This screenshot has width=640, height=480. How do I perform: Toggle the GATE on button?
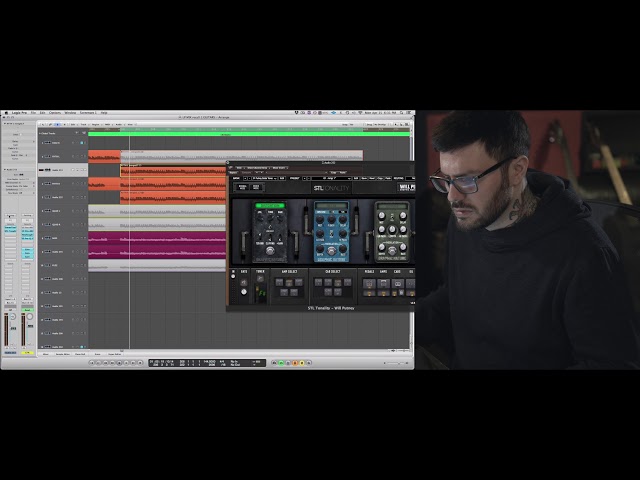tap(244, 282)
